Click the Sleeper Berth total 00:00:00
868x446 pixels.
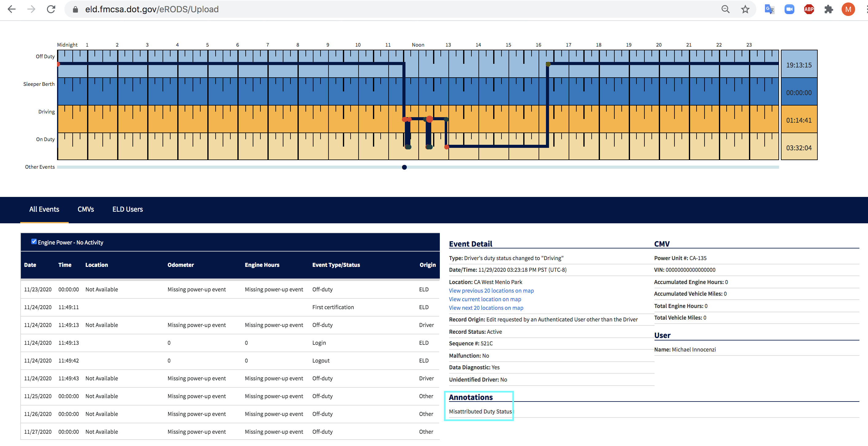coord(799,93)
